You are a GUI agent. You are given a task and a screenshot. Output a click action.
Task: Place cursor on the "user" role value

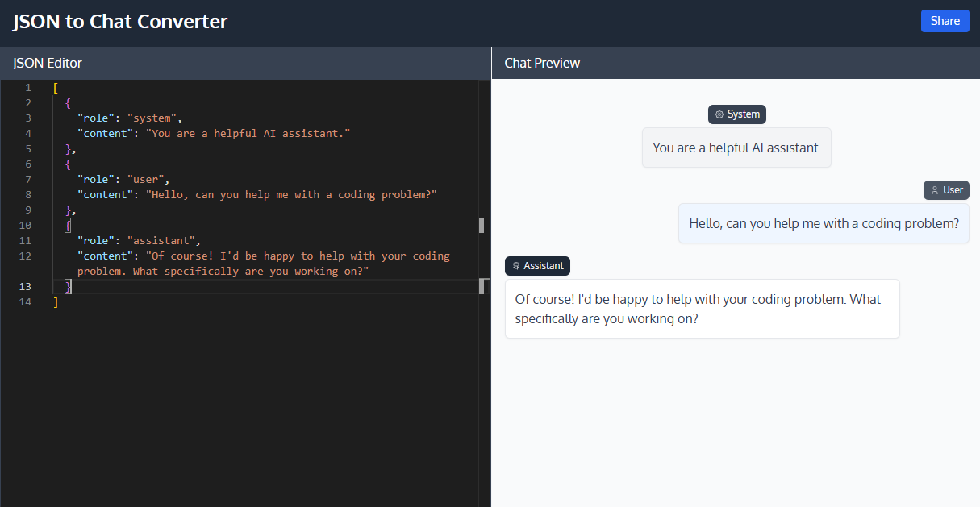pos(145,179)
